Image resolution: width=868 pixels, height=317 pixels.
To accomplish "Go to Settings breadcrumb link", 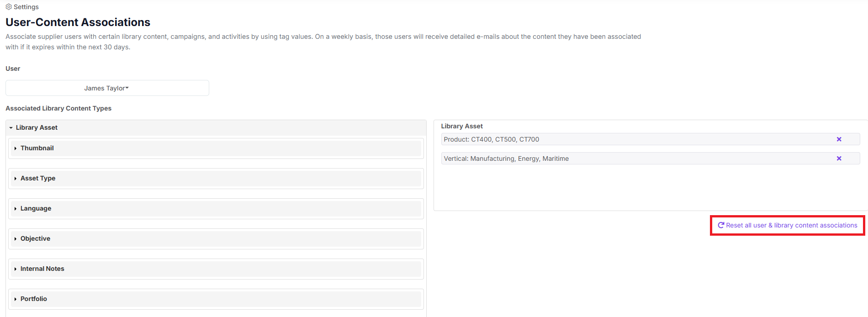I will (26, 7).
